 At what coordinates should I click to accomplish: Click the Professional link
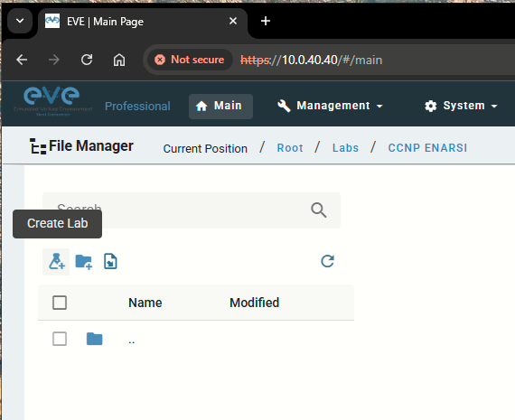coord(137,106)
